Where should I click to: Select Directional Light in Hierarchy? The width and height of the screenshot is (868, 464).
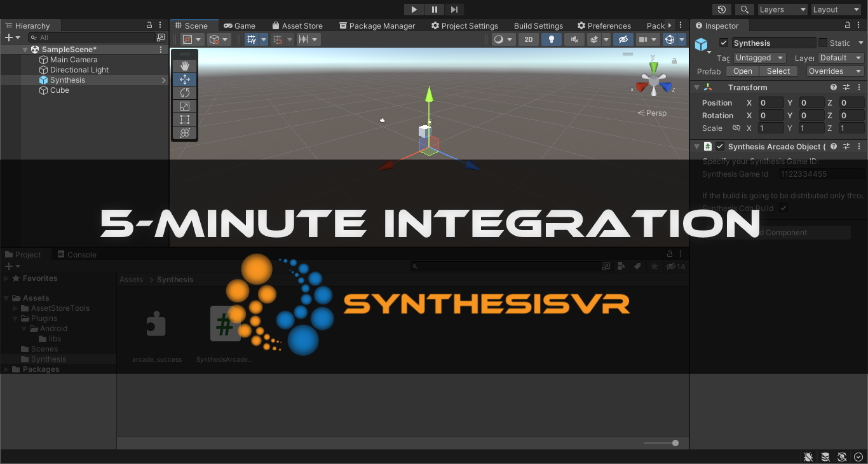tap(79, 70)
